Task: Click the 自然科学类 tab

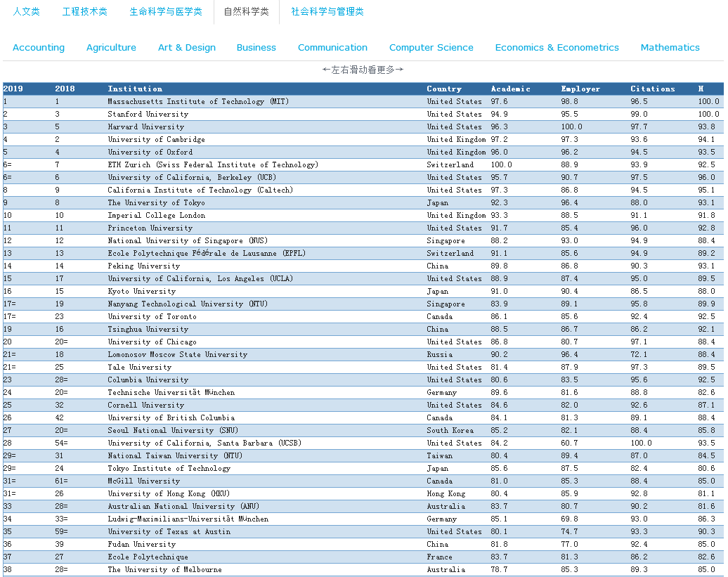Action: (246, 12)
